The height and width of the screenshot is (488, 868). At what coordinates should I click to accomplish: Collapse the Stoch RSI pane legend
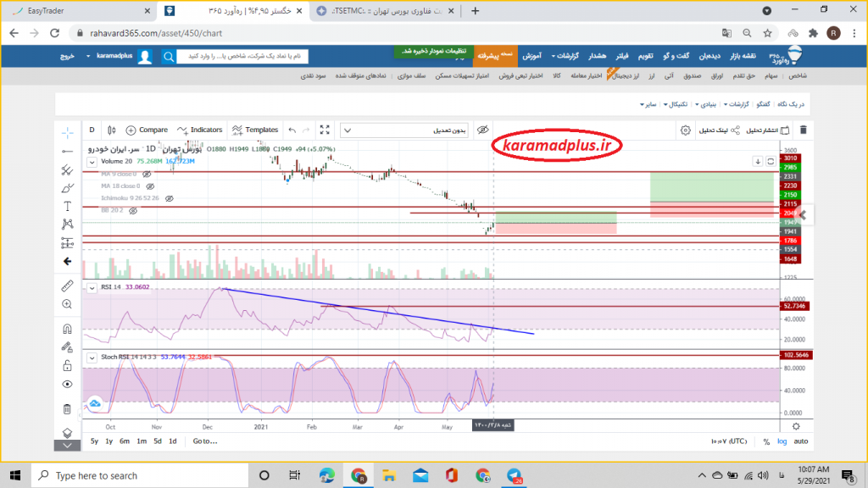(x=92, y=358)
